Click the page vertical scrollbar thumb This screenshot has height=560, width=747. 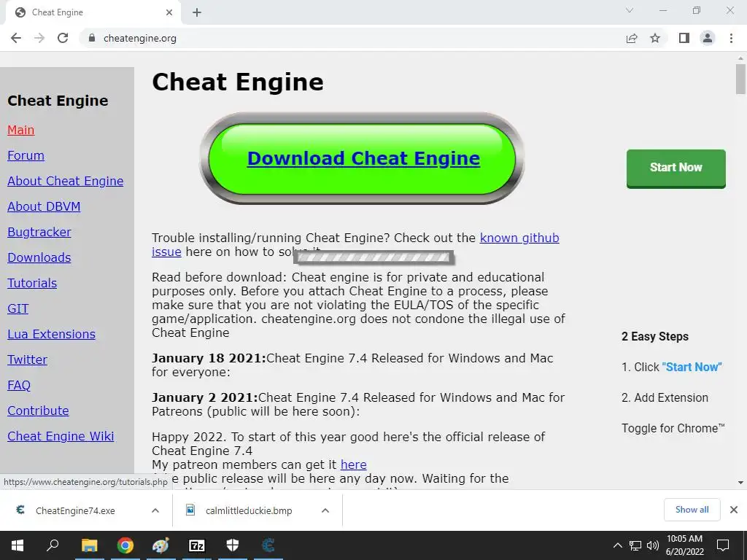(740, 79)
